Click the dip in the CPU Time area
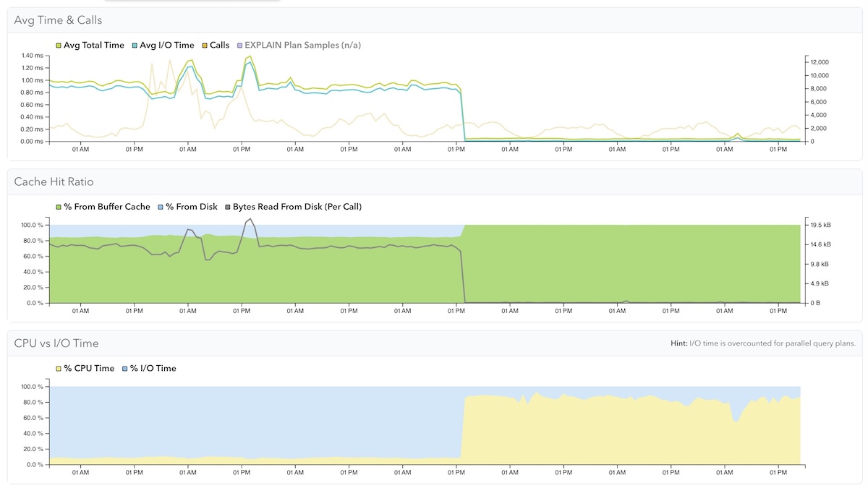Screen dimensions: 868x488 coord(736,419)
